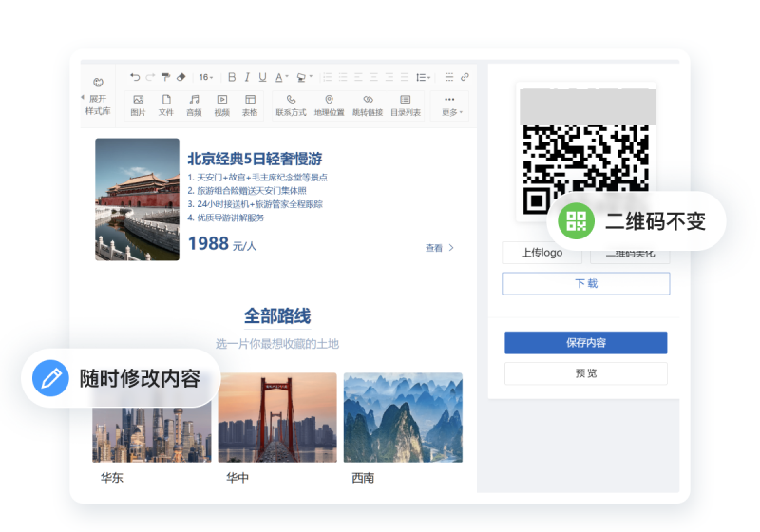The width and height of the screenshot is (760, 532).
Task: Open the font color A dropdown
Action: click(x=281, y=77)
